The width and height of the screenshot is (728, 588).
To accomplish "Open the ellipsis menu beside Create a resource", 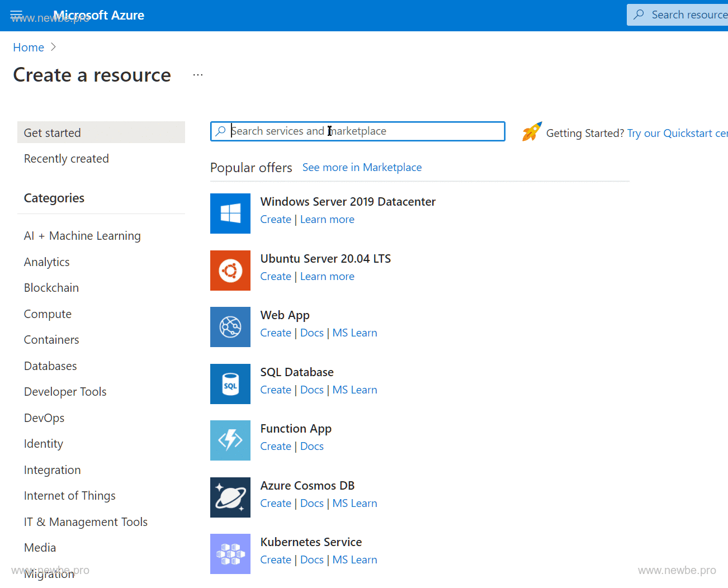I will point(198,75).
